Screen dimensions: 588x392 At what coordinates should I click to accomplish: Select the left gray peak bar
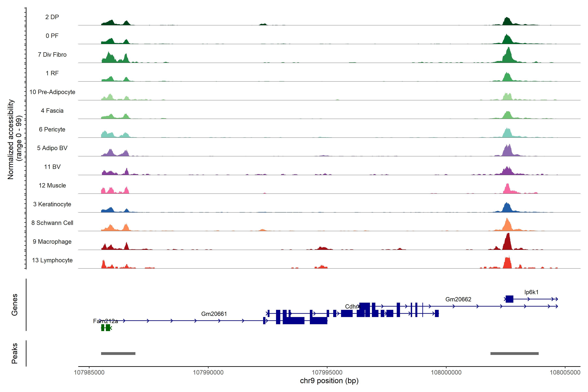[x=118, y=353]
